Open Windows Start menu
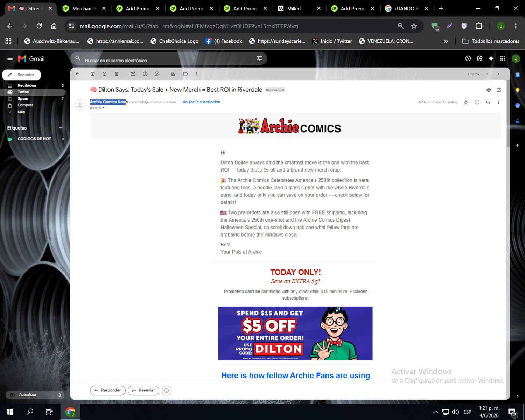Image resolution: width=525 pixels, height=420 pixels. (x=10, y=412)
